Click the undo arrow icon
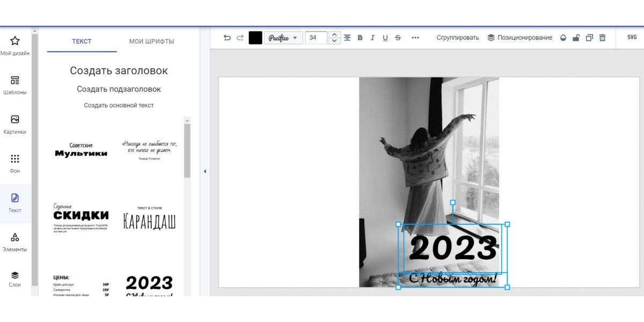 click(227, 38)
